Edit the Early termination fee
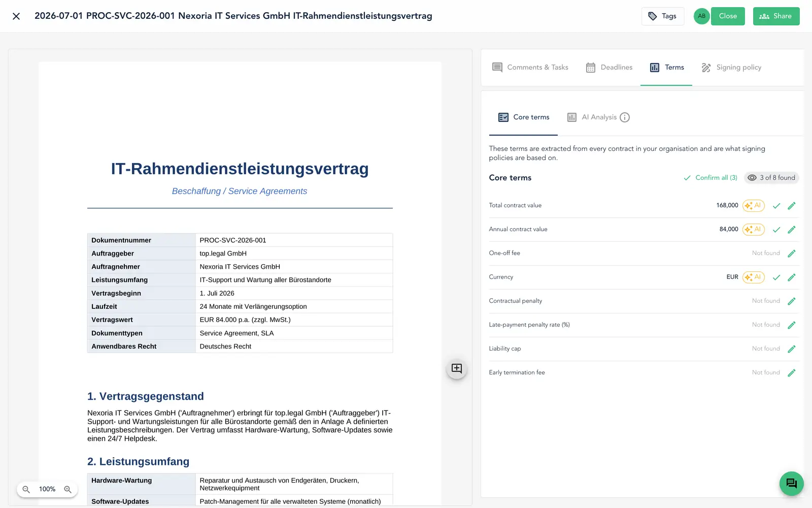This screenshot has height=508, width=812. coord(792,373)
